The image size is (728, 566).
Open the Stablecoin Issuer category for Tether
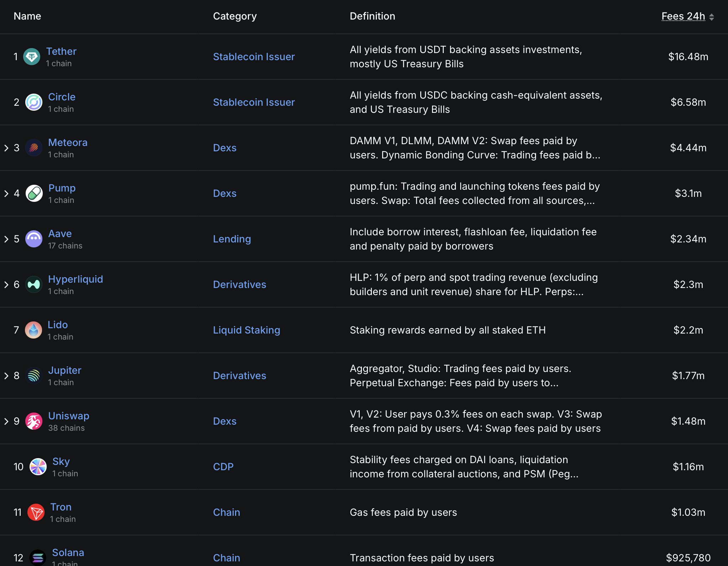tap(254, 57)
